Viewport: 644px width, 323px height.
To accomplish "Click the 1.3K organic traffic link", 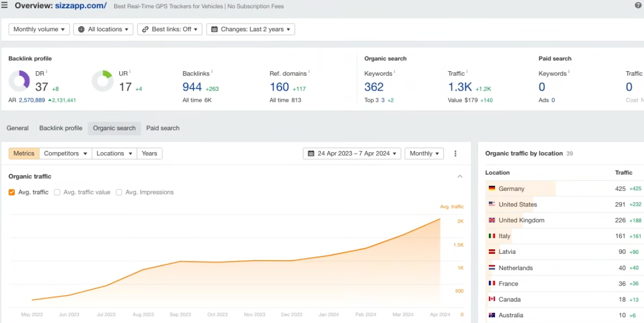I will pyautogui.click(x=460, y=87).
